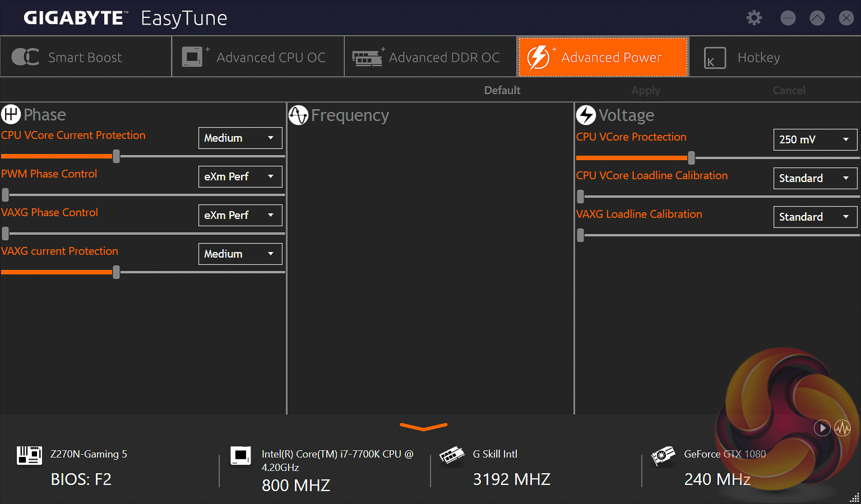861x504 pixels.
Task: Click the Default button
Action: tap(502, 90)
